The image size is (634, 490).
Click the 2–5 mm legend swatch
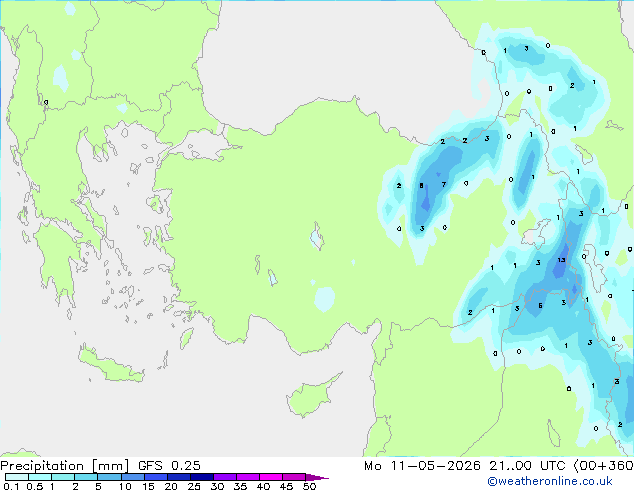click(x=86, y=477)
